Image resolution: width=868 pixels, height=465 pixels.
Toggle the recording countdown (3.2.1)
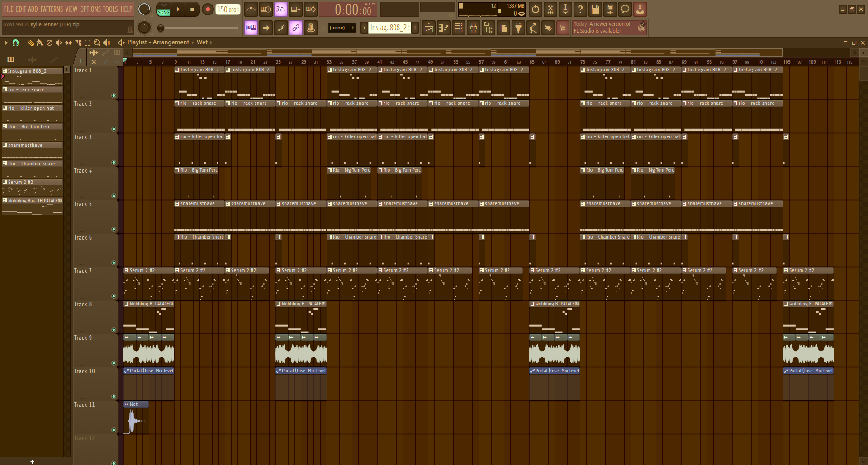[x=281, y=9]
